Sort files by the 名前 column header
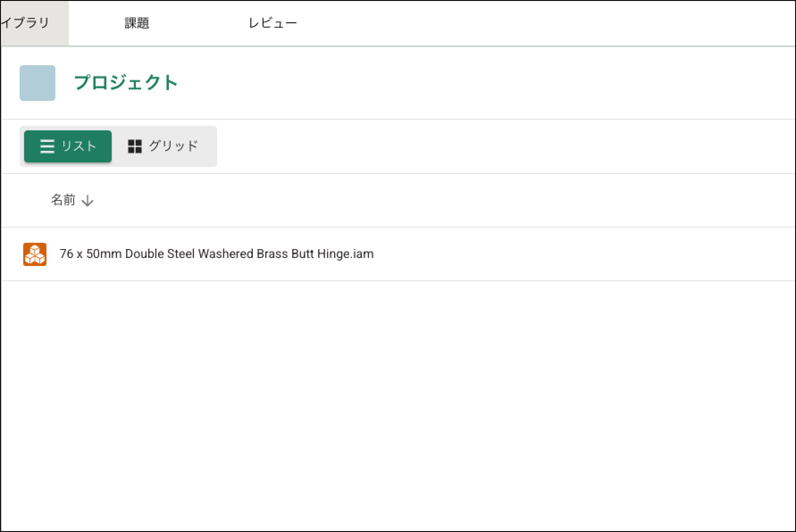Viewport: 796px width, 532px height. pos(63,200)
